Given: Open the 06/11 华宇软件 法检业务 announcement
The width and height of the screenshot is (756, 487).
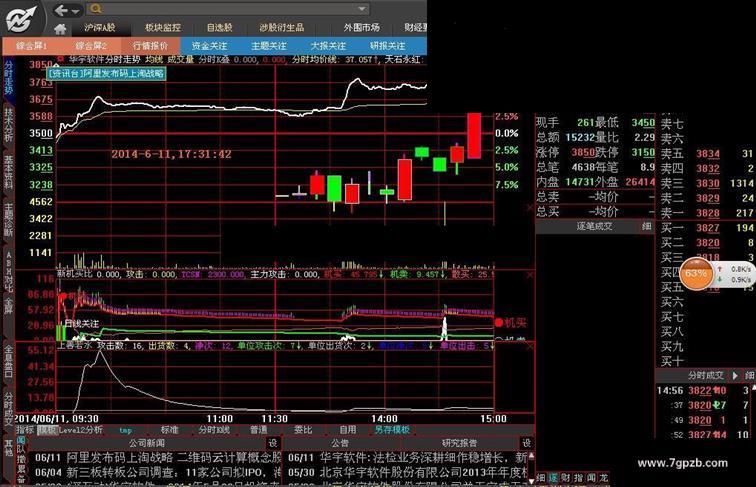Looking at the screenshot, I should tap(408, 457).
